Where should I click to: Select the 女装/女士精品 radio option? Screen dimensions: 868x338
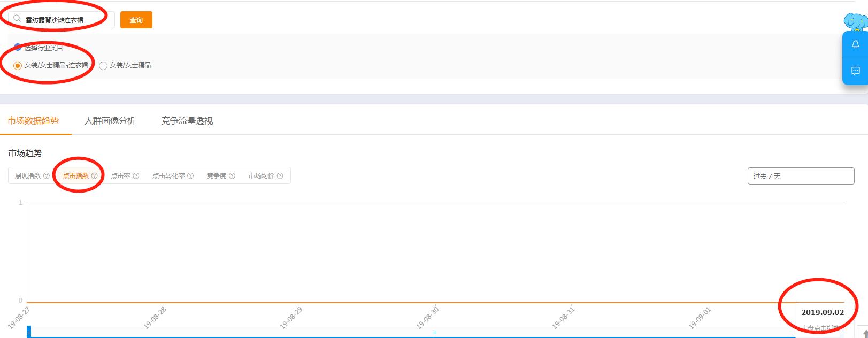(103, 65)
